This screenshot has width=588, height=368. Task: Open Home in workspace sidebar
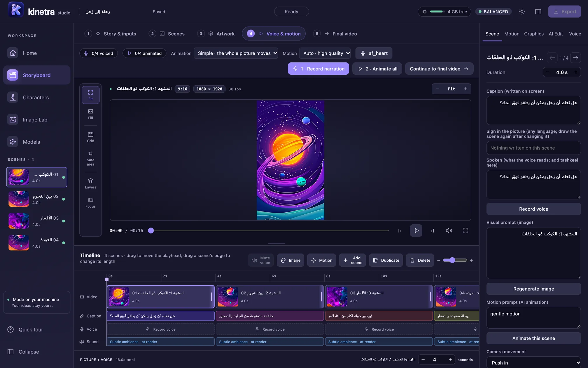37,53
